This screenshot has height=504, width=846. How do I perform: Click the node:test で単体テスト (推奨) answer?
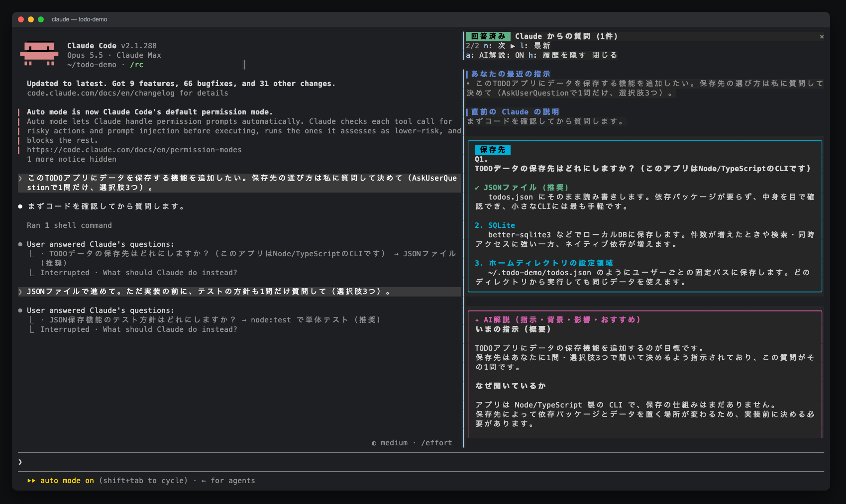[x=316, y=320]
